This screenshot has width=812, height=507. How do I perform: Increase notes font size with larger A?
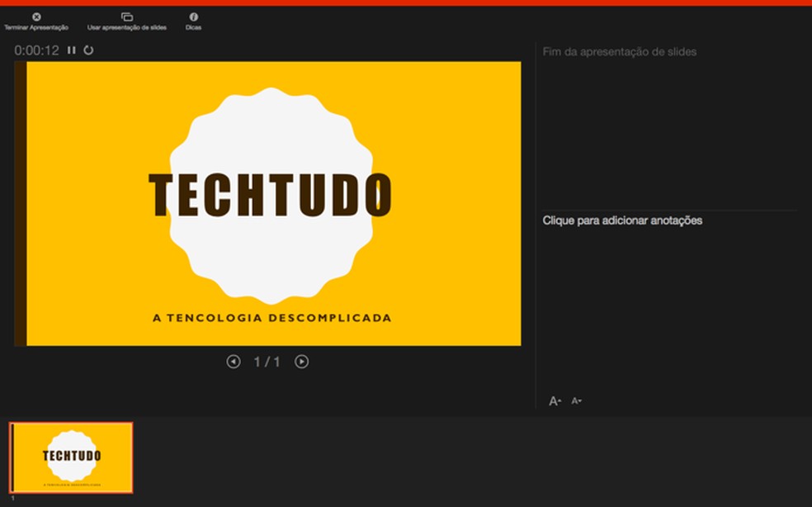click(x=555, y=400)
